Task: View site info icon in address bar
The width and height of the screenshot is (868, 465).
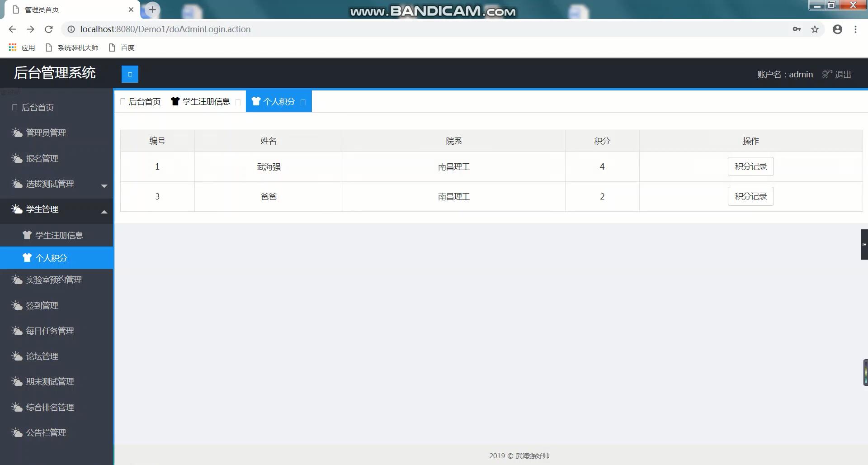Action: pos(71,29)
